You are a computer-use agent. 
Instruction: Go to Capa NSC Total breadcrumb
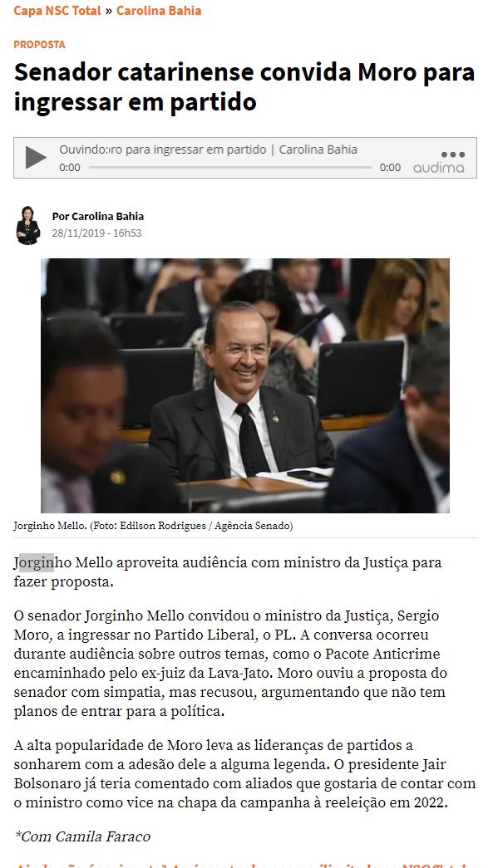click(57, 11)
